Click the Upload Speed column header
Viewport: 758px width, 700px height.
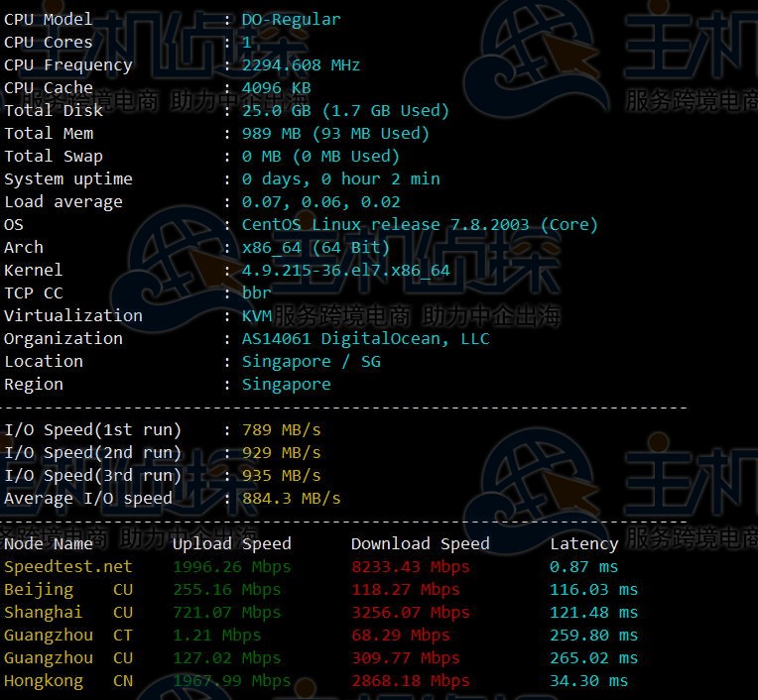coord(232,544)
